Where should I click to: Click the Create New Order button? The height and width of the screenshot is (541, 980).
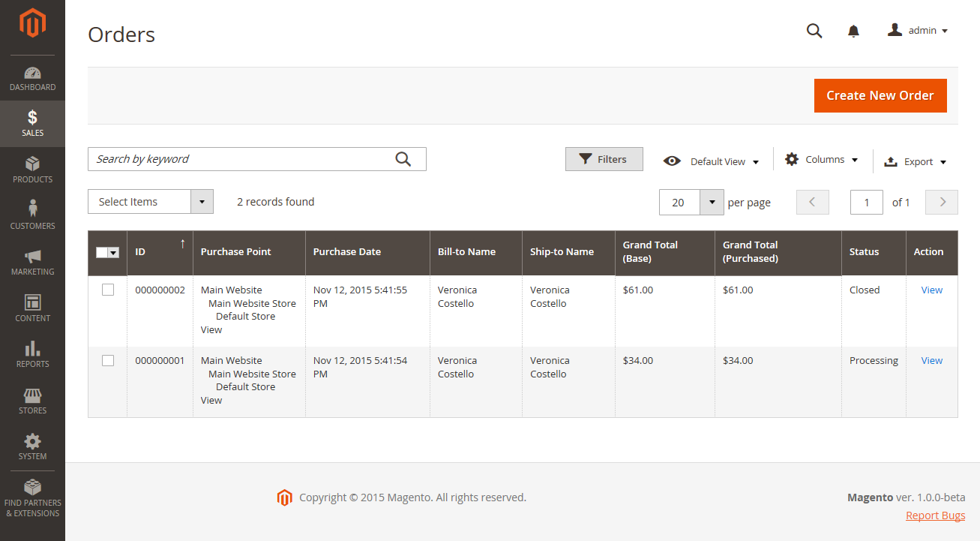point(880,95)
